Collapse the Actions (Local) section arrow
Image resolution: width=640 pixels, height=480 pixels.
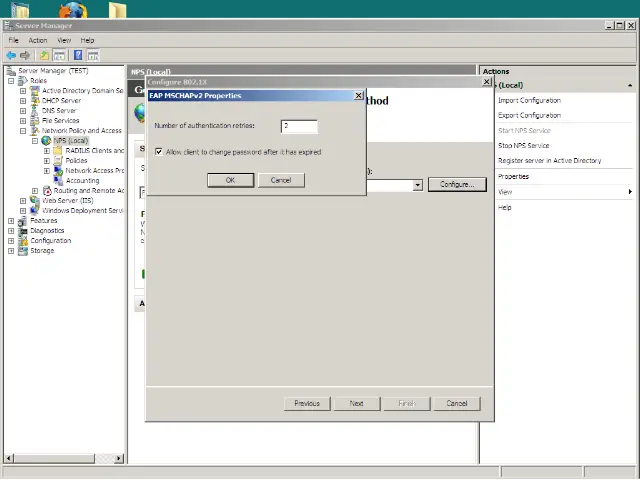click(630, 85)
